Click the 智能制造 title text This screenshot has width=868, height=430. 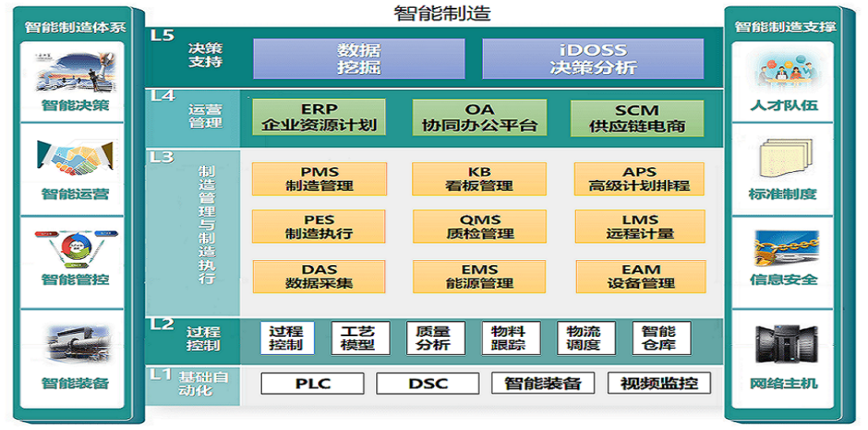(x=441, y=13)
